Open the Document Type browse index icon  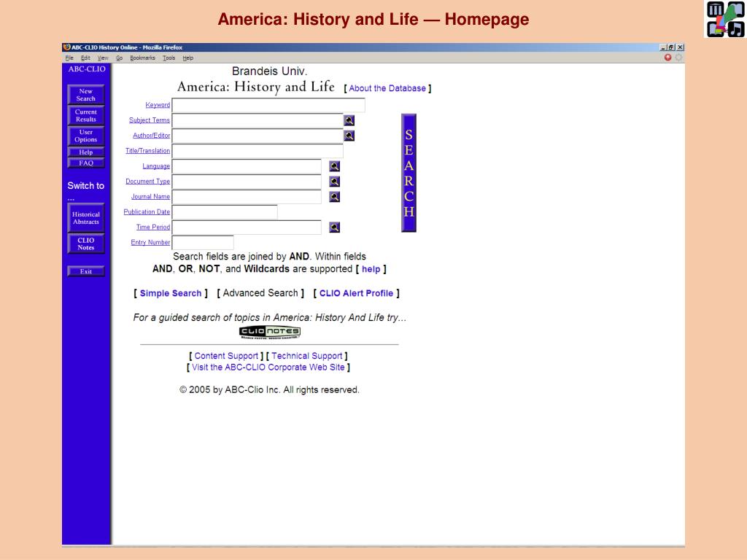[334, 182]
